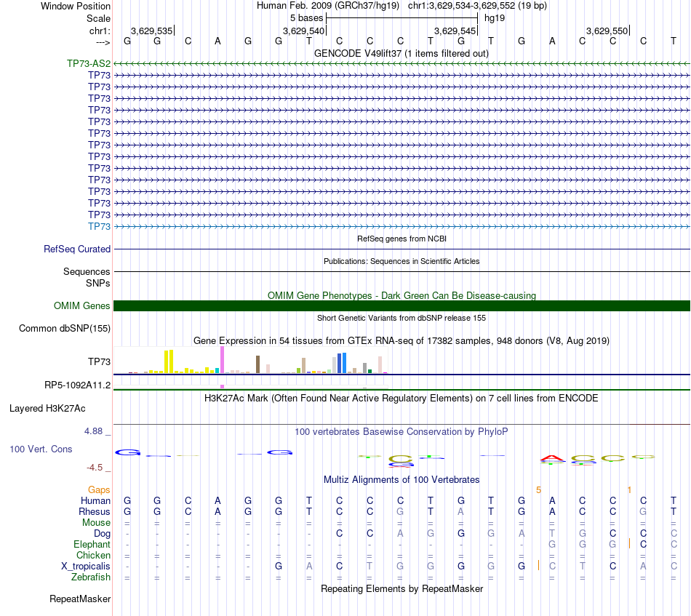This screenshot has height=616, width=691.
Task: Click the chr1:3,629,534-3,629,552 (19 bp) position text
Action: coord(477,6)
